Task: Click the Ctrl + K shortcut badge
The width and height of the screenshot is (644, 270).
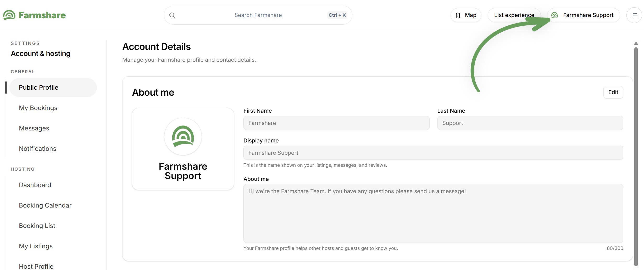Action: (x=337, y=15)
